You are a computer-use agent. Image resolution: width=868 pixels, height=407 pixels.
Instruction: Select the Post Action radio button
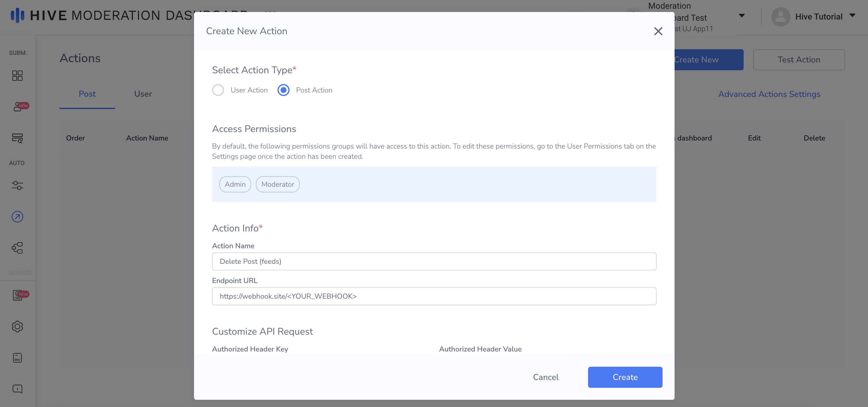click(284, 90)
